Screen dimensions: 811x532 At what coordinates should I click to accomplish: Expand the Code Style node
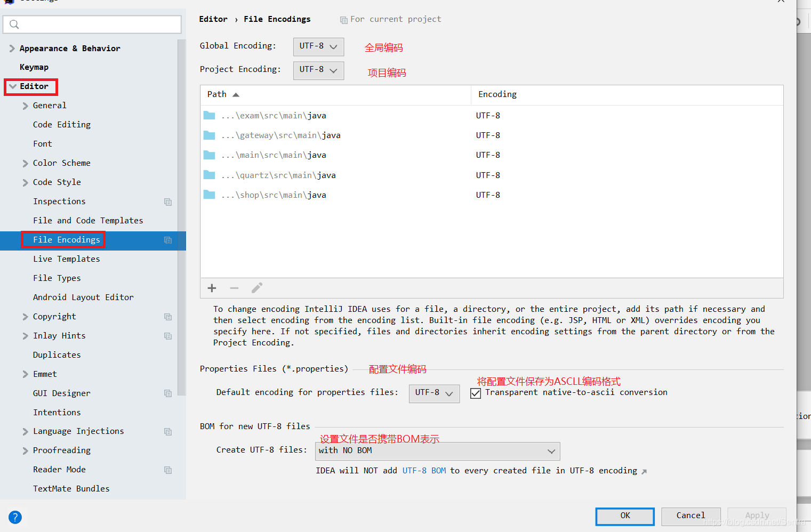pyautogui.click(x=25, y=182)
